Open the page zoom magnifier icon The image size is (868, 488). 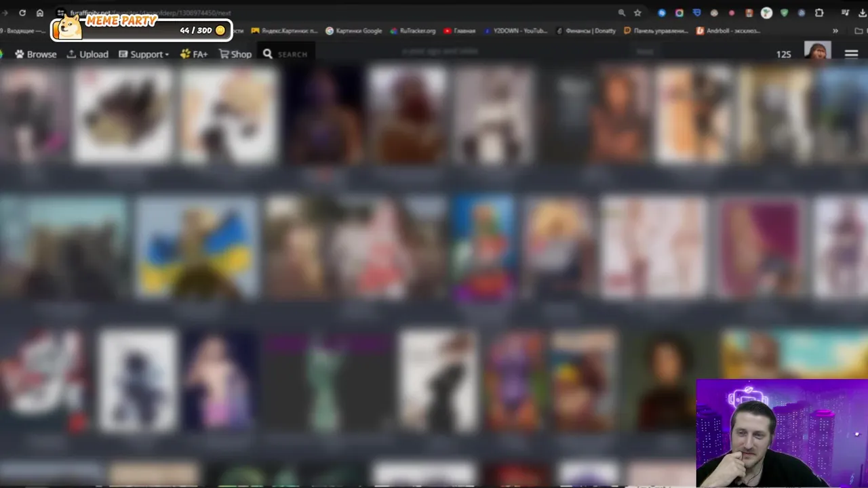[x=622, y=13]
